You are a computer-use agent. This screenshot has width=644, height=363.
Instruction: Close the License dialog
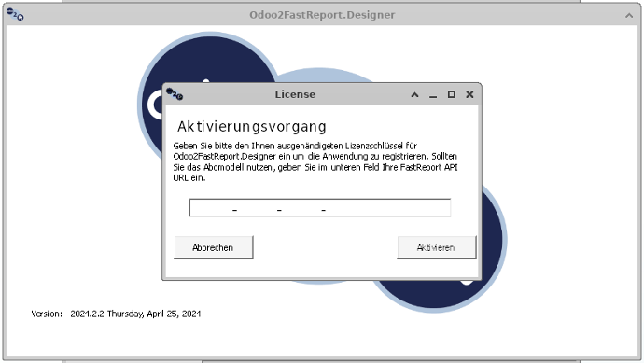point(469,94)
